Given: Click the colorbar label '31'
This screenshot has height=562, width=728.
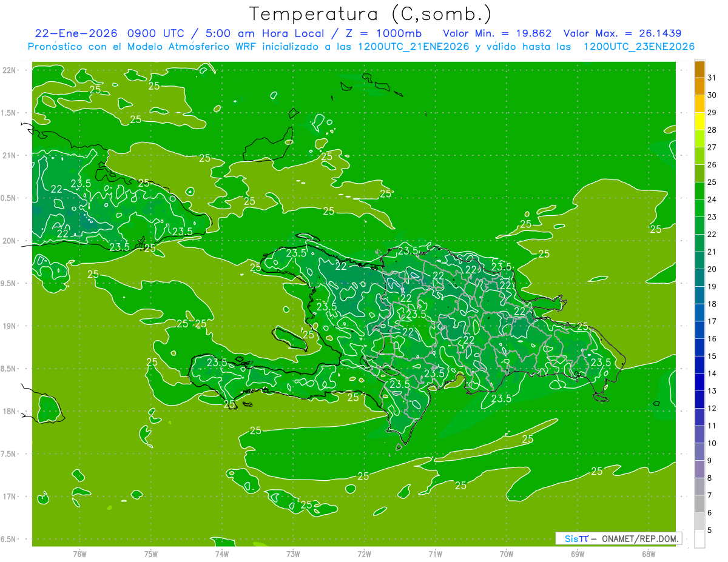Looking at the screenshot, I should click(712, 78).
